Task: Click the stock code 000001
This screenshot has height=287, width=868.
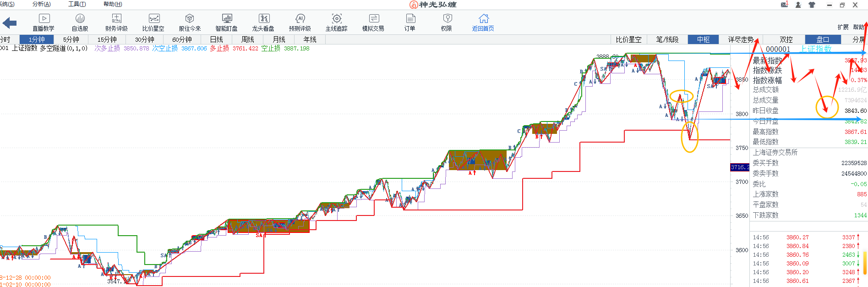Action: [778, 49]
